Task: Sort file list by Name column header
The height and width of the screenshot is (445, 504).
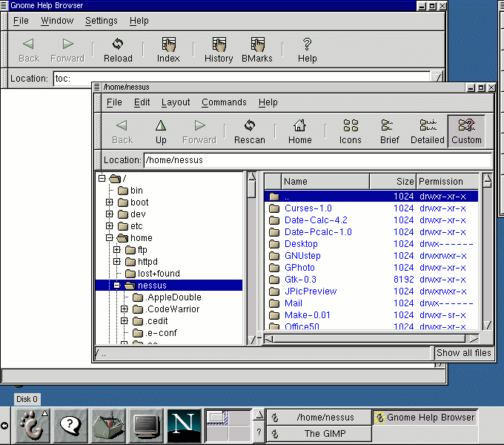Action: pos(325,182)
